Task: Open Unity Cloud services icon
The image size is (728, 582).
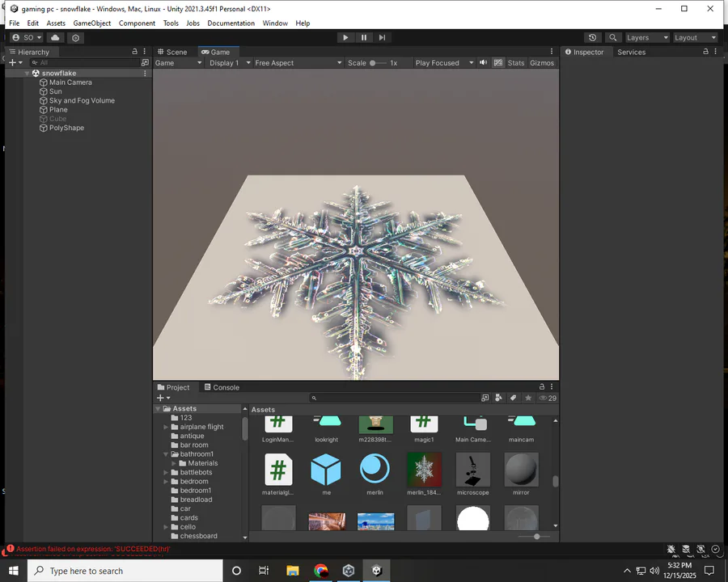Action: click(55, 38)
